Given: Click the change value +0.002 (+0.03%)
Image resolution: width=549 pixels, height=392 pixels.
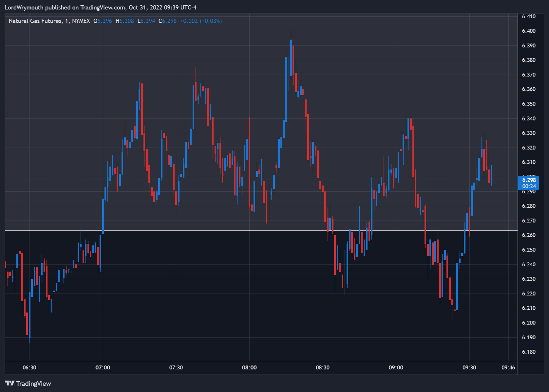Looking at the screenshot, I should click(x=201, y=21).
